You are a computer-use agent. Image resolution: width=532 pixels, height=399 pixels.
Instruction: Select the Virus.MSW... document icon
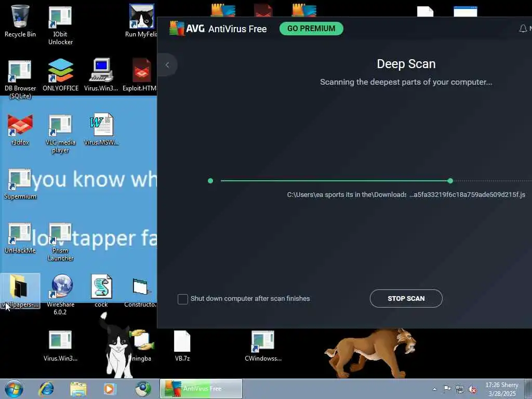101,129
